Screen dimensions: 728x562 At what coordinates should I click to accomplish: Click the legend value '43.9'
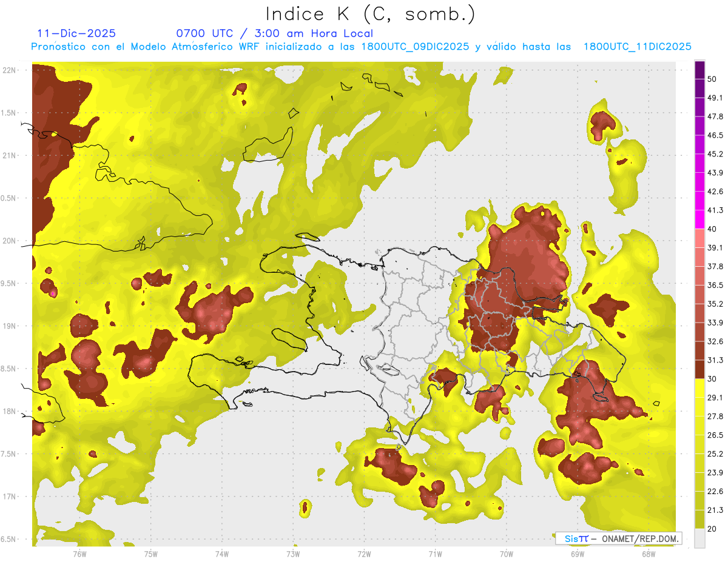pos(715,173)
